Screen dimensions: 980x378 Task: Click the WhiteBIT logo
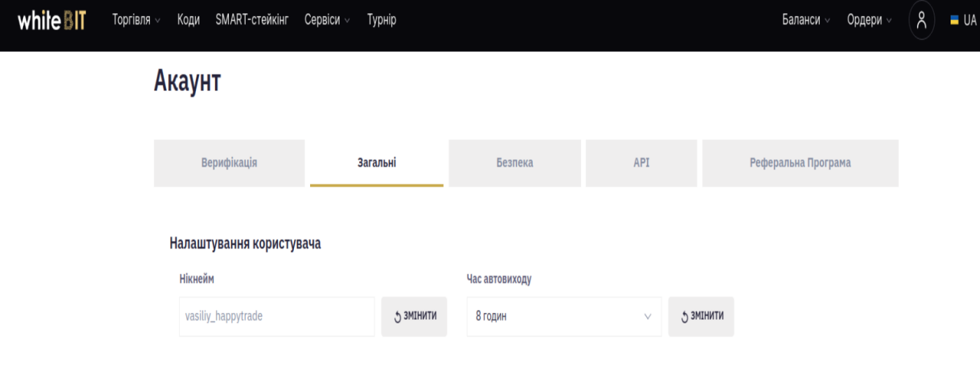(52, 20)
